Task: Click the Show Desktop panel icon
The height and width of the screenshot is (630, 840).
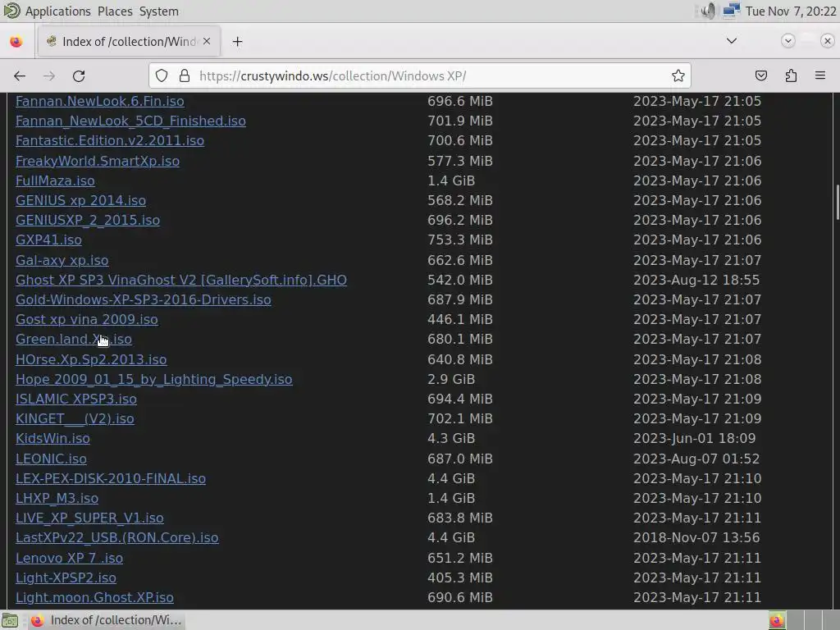Action: 10,620
